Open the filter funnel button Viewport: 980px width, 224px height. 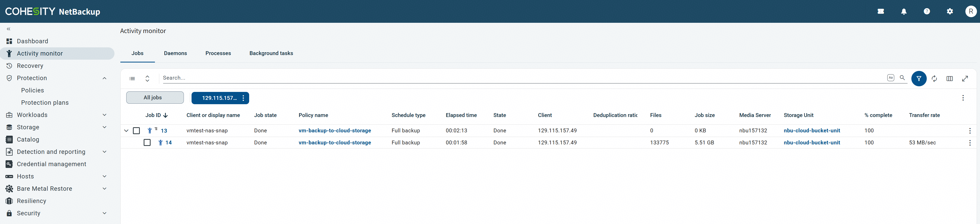click(919, 79)
